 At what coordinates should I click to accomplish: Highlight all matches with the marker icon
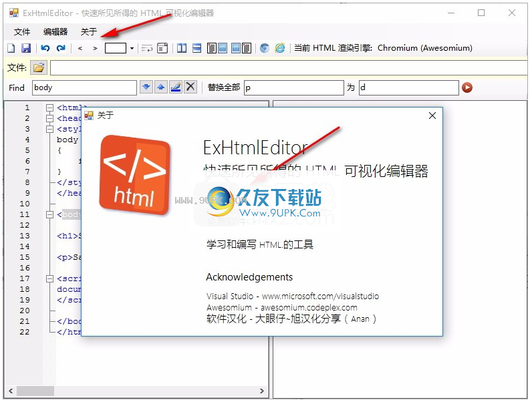tap(176, 87)
